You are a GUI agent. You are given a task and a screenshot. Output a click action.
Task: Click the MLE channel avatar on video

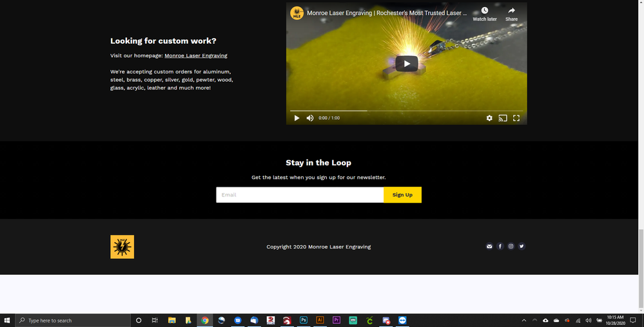coord(297,13)
